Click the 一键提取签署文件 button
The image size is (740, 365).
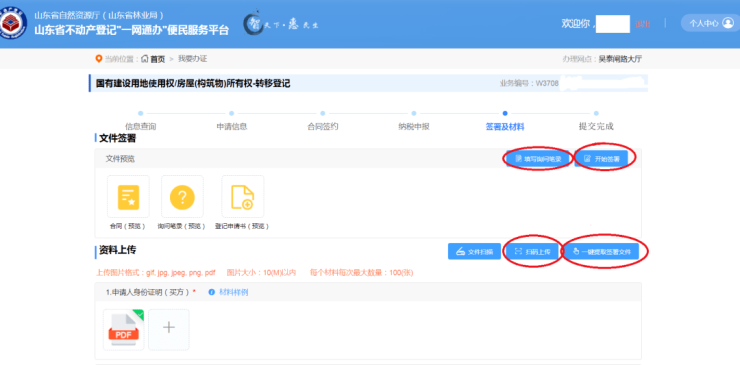602,252
